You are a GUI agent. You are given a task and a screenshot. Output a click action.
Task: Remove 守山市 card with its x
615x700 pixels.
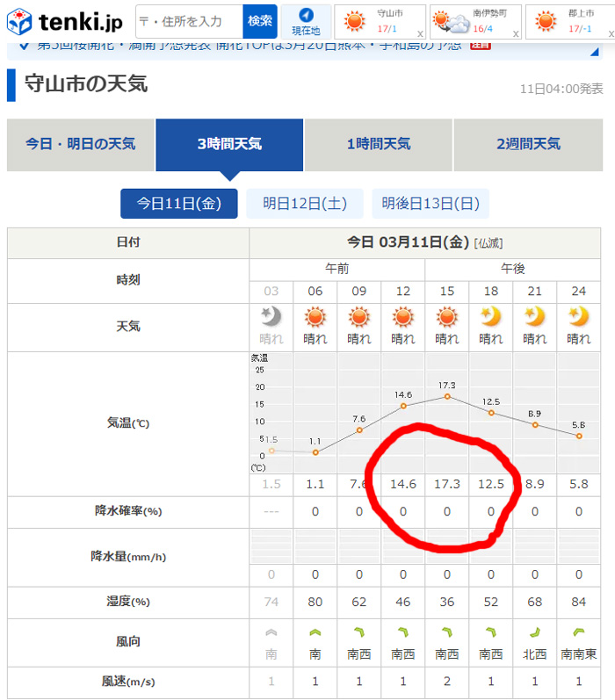[420, 33]
